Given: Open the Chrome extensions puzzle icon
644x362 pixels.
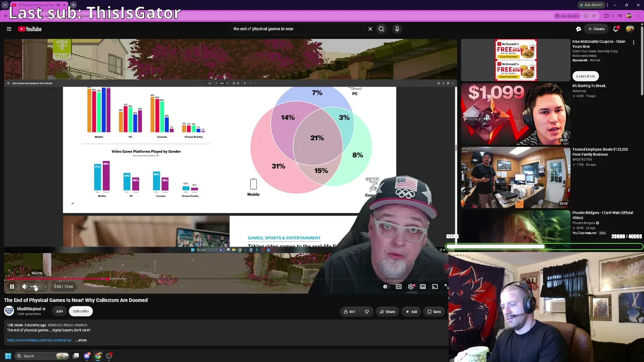Looking at the screenshot, I should [607, 16].
